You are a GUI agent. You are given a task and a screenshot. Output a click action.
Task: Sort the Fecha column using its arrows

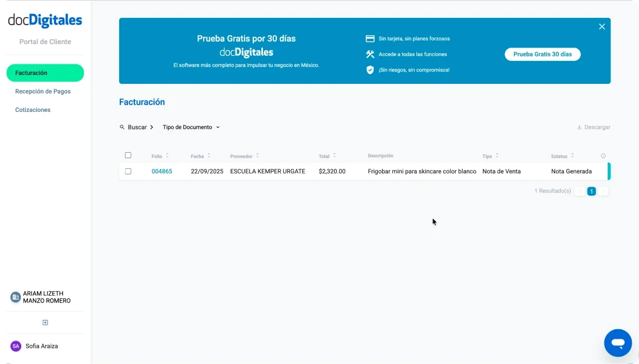209,155
